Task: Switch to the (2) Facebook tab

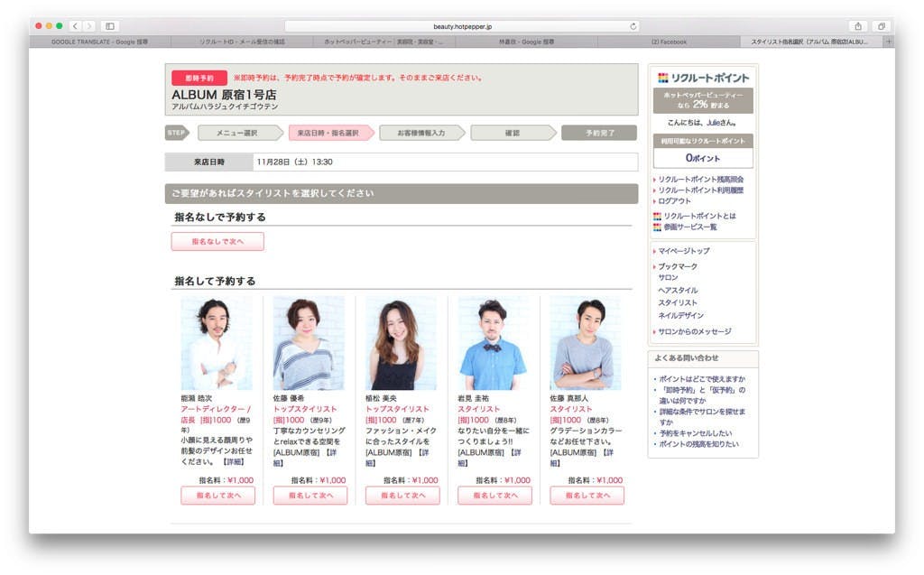Action: click(x=669, y=42)
